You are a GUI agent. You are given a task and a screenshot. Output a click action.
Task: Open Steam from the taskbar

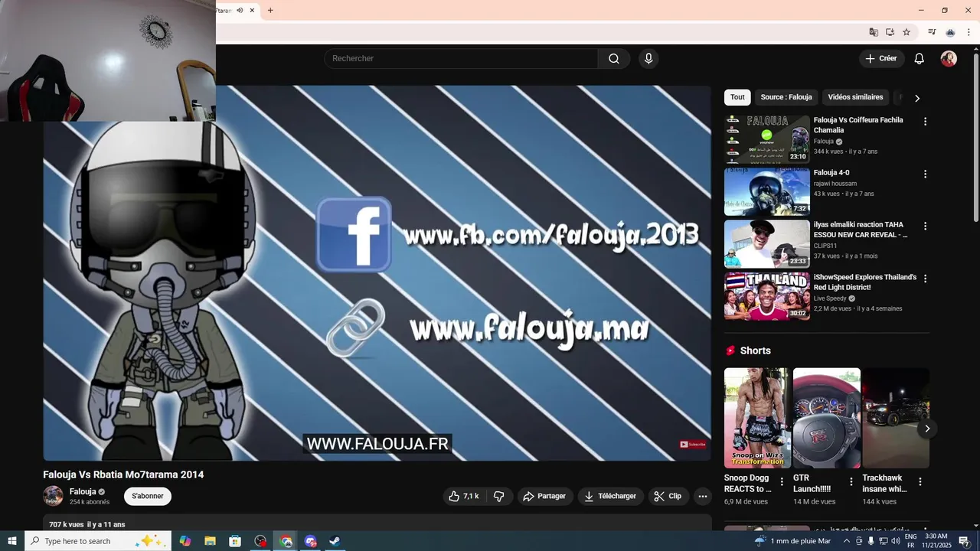click(335, 541)
